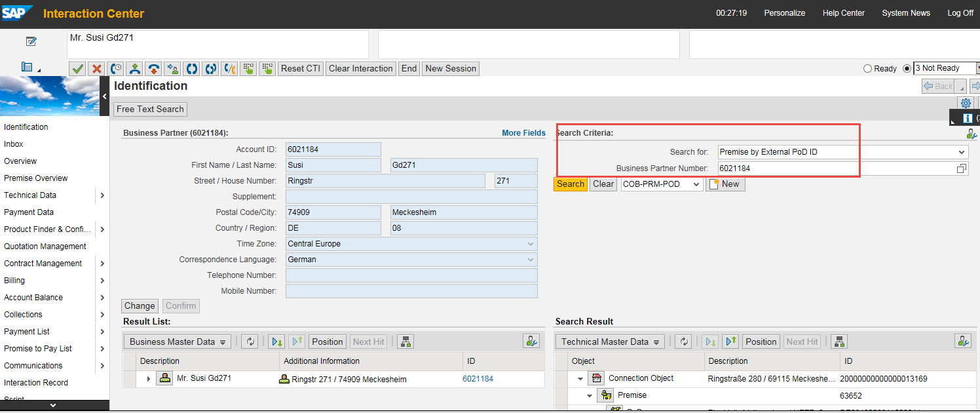
Task: Click the Premise icon in Search Result
Action: [x=605, y=395]
